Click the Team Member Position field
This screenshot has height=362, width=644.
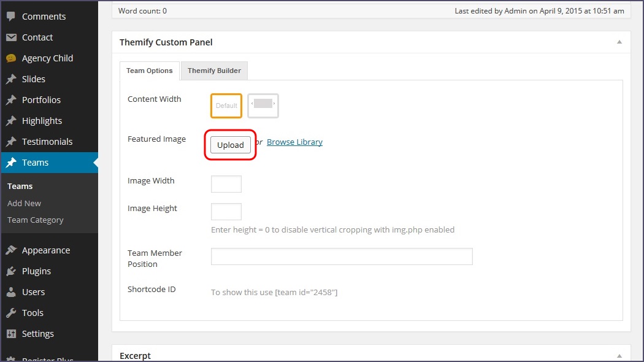(342, 256)
